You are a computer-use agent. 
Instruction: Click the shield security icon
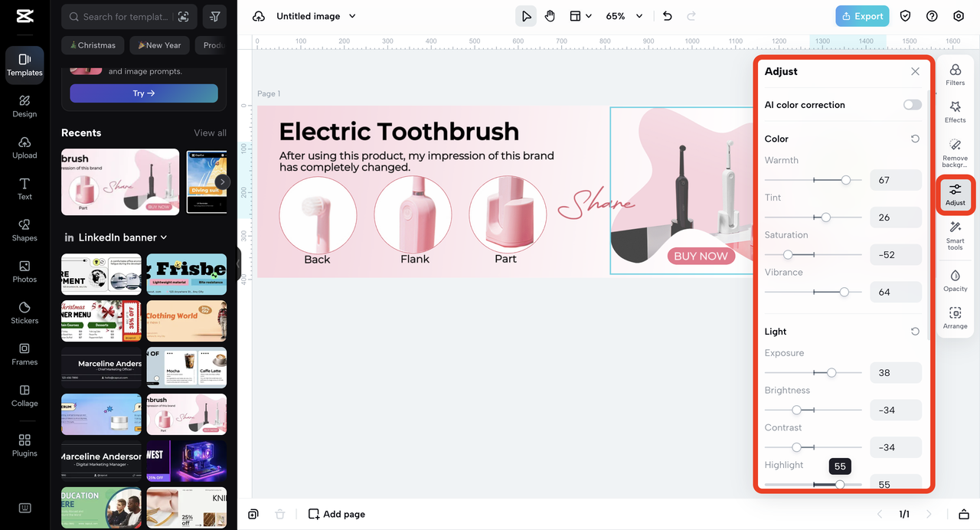pos(905,16)
